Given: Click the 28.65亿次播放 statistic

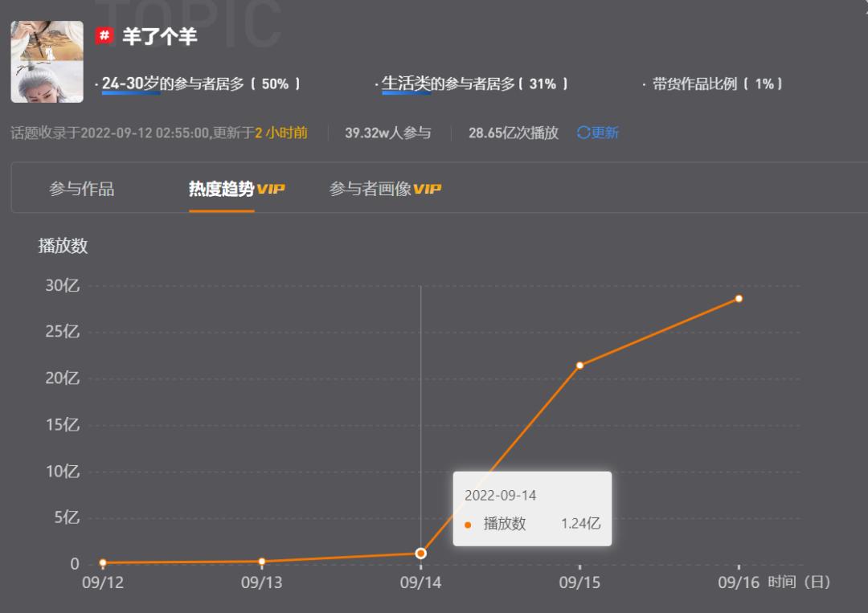Looking at the screenshot, I should point(514,133).
